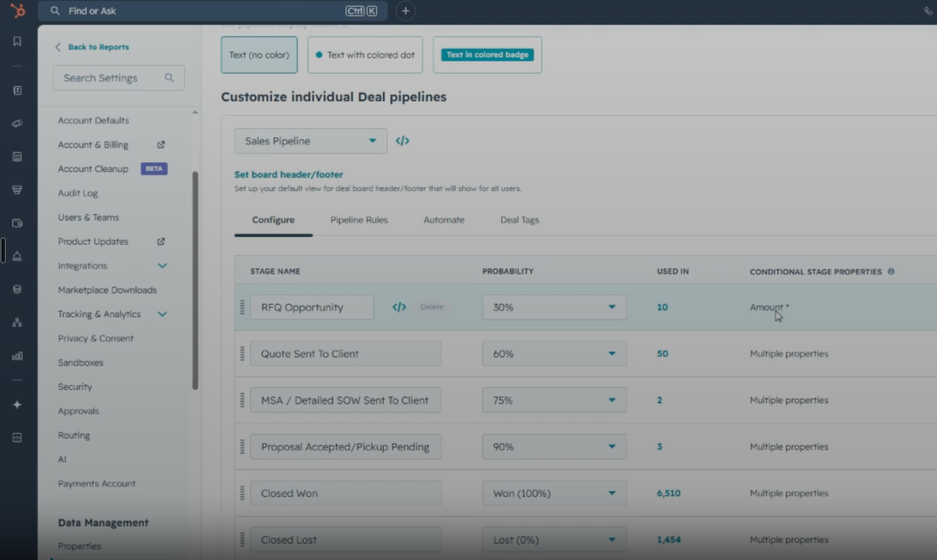Open the 30% probability dropdown
Screen dimensions: 937x560
tap(554, 307)
